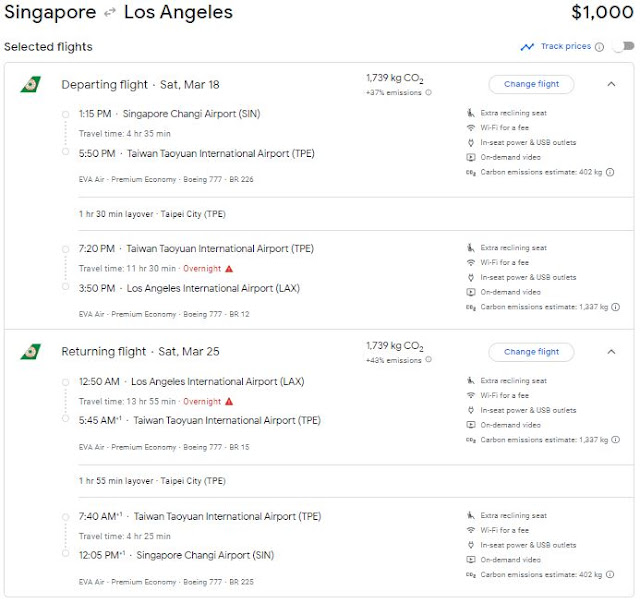The image size is (640, 603).
Task: Click the Selected flights heading
Action: (x=48, y=47)
